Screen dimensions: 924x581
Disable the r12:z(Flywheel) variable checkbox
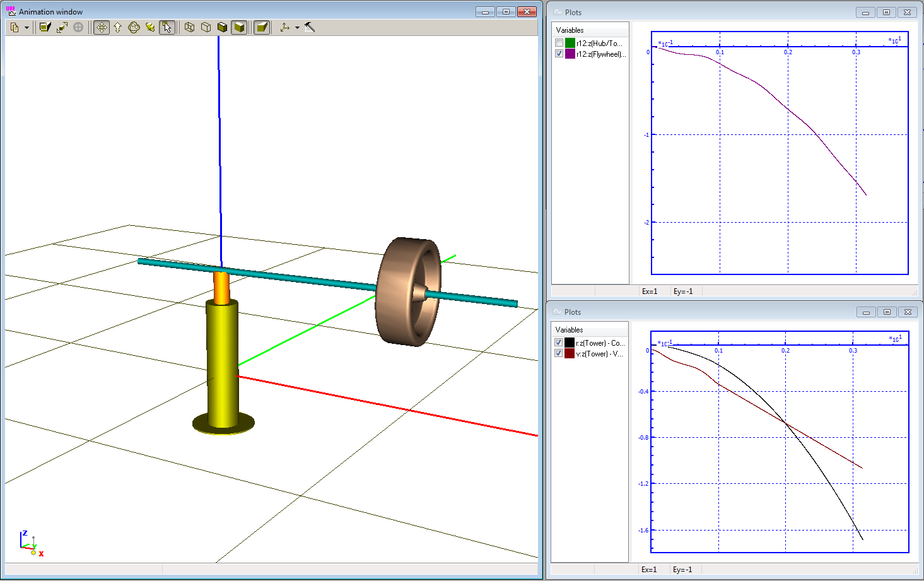559,54
